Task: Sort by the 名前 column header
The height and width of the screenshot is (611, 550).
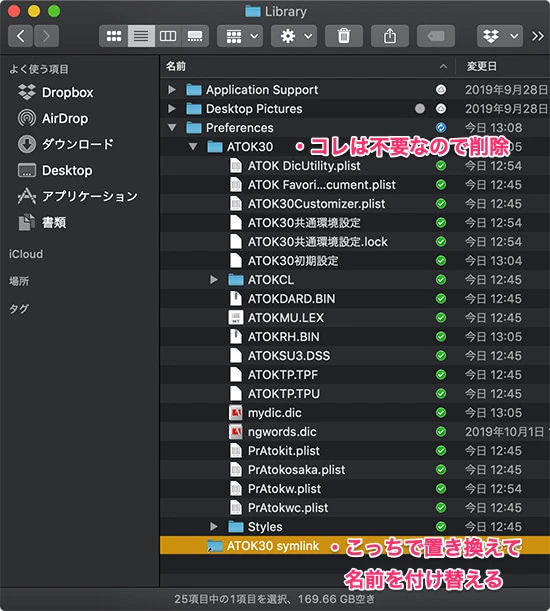Action: tap(176, 66)
